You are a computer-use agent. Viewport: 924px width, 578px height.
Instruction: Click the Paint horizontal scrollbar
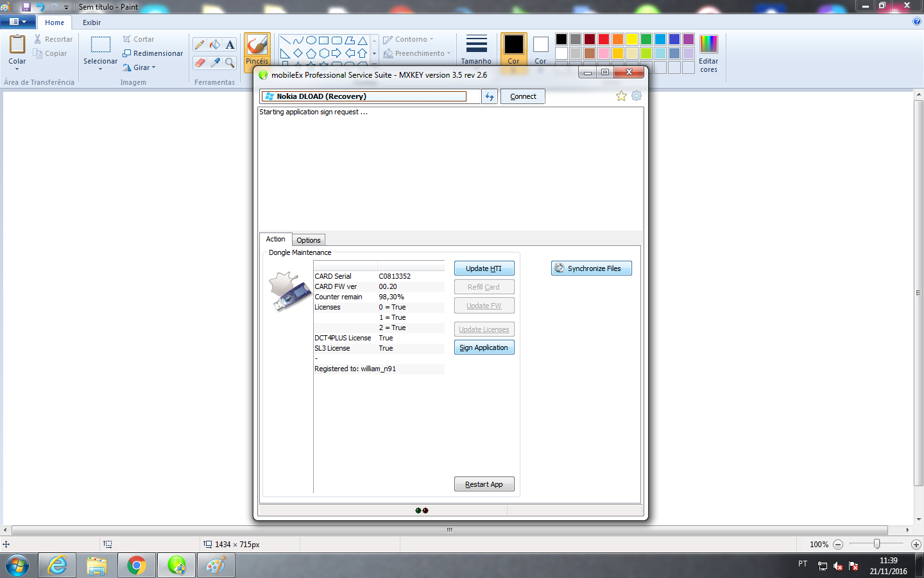(450, 530)
